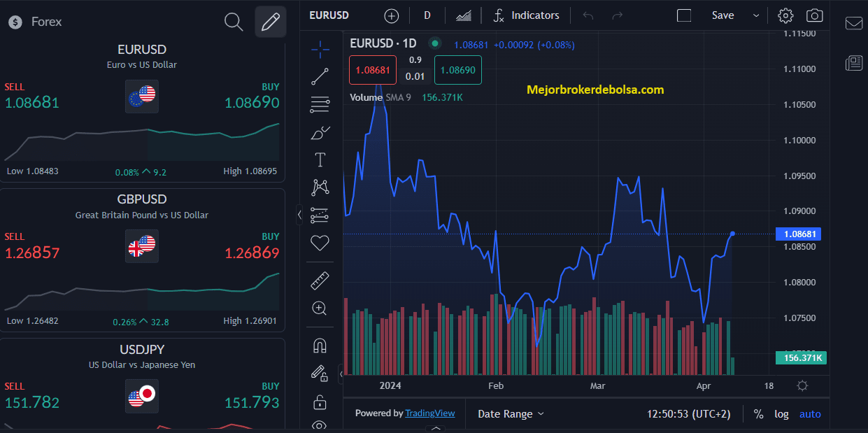
Task: Click the GBPUSD mini sparkline chart
Action: [142, 292]
